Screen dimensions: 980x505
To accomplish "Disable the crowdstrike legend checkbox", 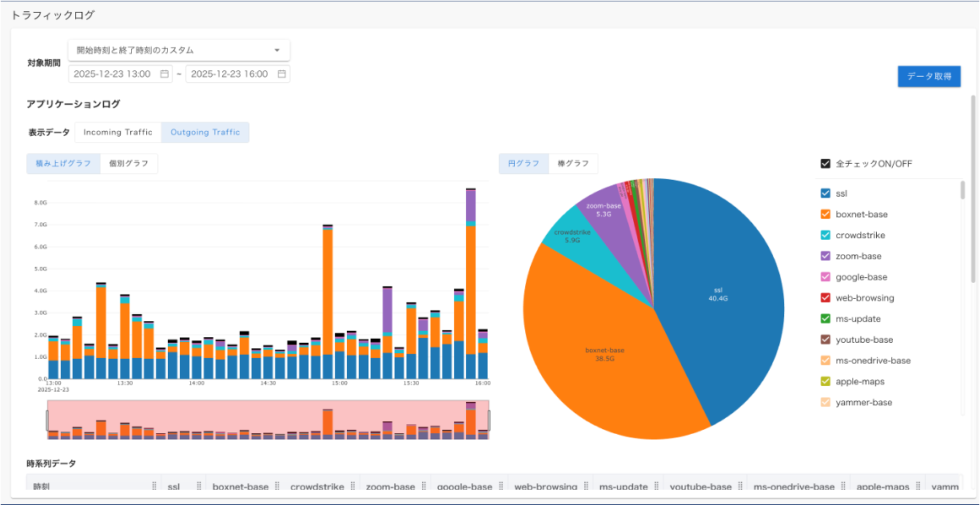I will tap(826, 235).
